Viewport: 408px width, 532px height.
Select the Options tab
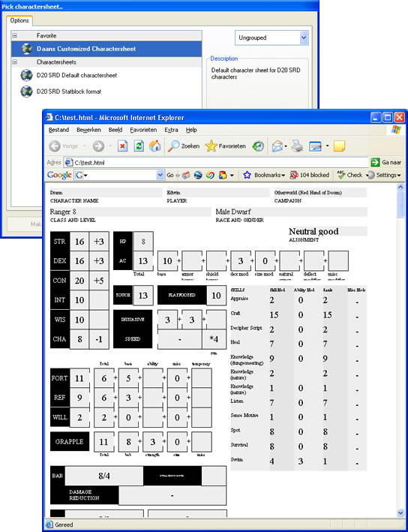click(x=19, y=20)
